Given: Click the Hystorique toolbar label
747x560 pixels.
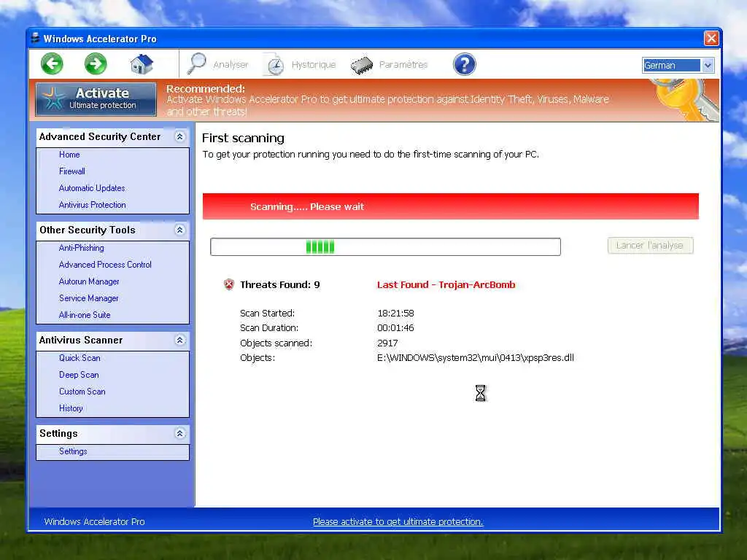Looking at the screenshot, I should tap(314, 65).
